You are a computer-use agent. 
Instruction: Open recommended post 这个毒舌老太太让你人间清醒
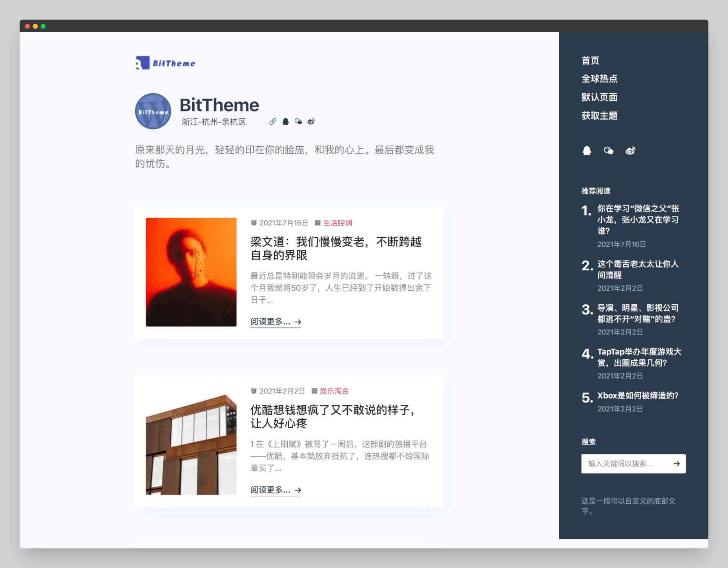coord(638,269)
